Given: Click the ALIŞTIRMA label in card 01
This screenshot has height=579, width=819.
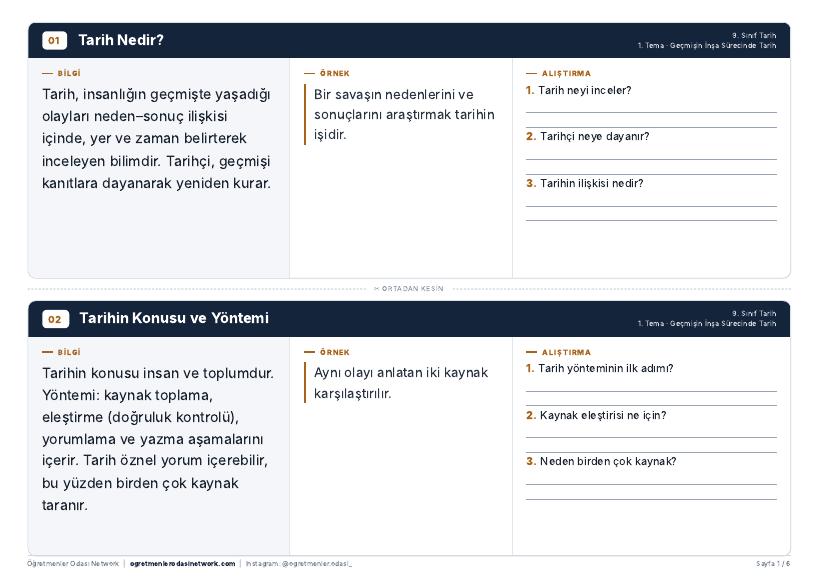Looking at the screenshot, I should point(566,74).
